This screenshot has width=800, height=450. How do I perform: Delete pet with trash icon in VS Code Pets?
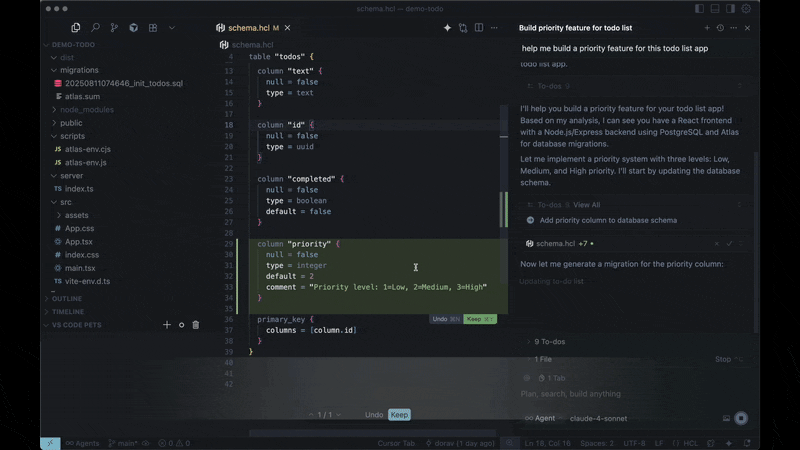pos(196,325)
